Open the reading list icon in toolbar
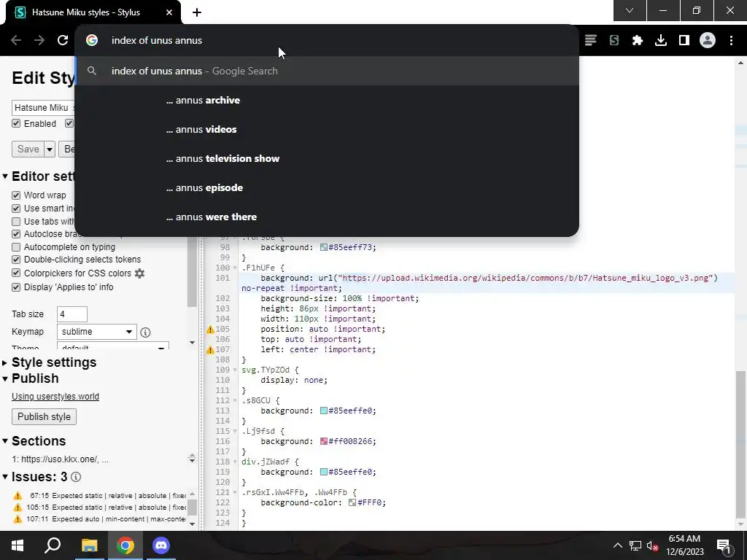The width and height of the screenshot is (747, 560). (x=591, y=41)
